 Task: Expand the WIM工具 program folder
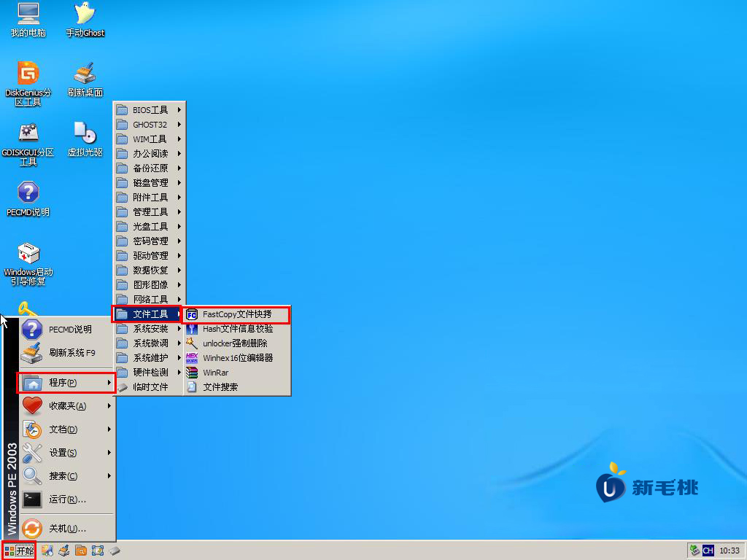tap(149, 139)
